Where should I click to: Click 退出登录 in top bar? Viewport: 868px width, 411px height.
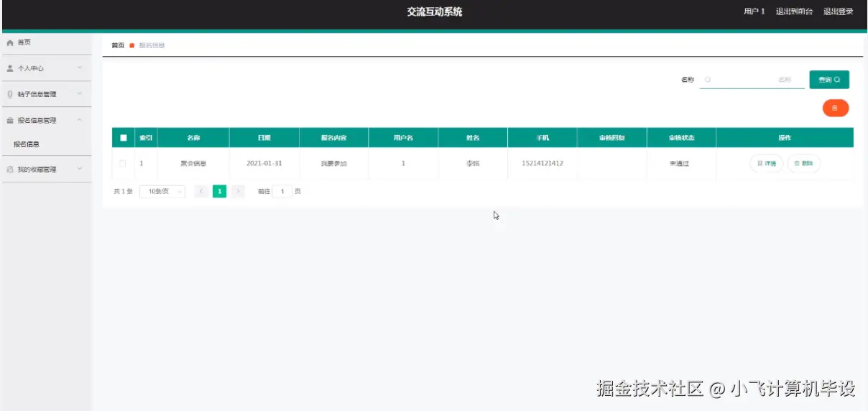tap(839, 11)
